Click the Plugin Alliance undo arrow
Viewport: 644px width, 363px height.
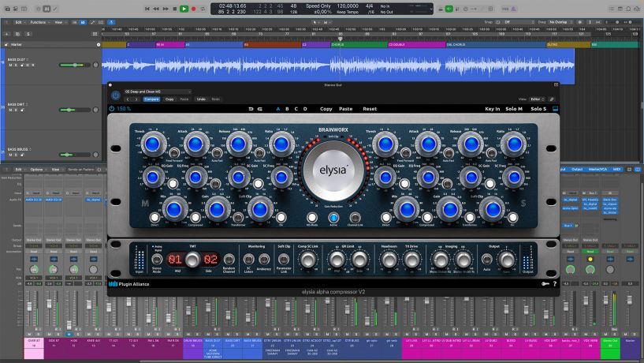251,109
